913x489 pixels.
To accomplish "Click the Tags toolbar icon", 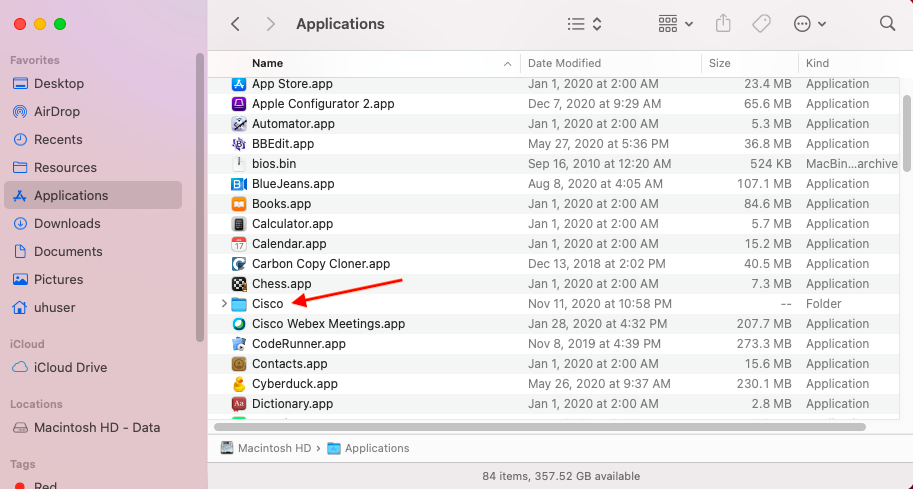I will 761,24.
